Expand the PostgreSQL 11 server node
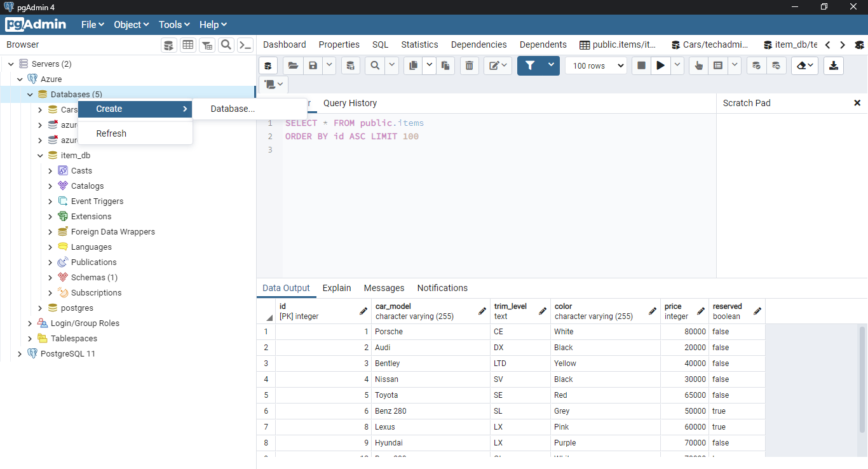The height and width of the screenshot is (469, 868). (20, 353)
